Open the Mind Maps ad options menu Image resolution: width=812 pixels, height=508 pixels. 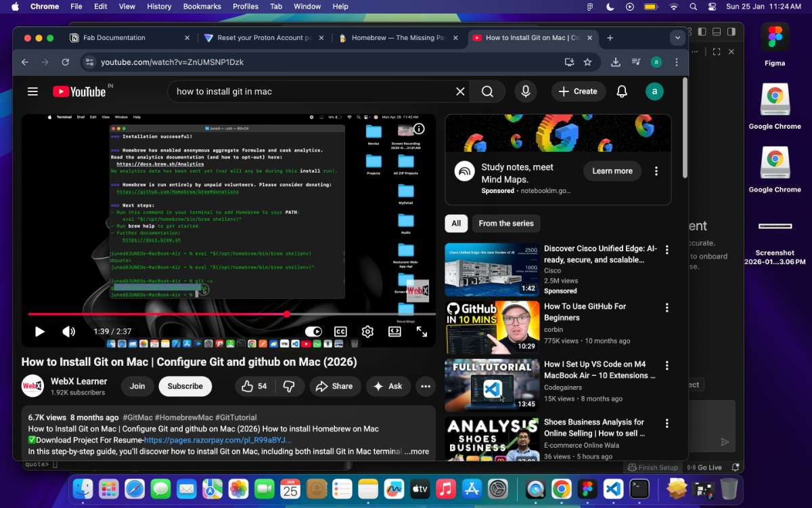tap(656, 171)
